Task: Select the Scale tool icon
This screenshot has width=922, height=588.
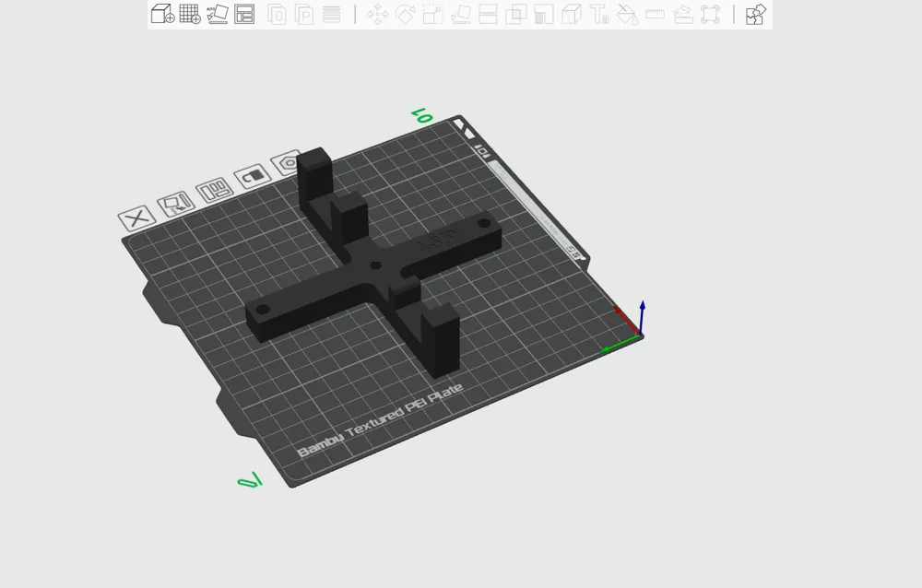Action: coord(432,14)
